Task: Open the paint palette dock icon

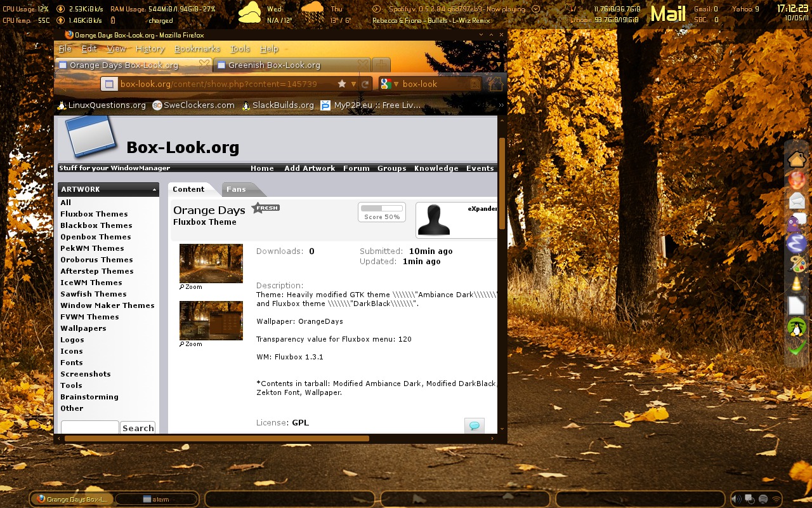Action: [797, 264]
